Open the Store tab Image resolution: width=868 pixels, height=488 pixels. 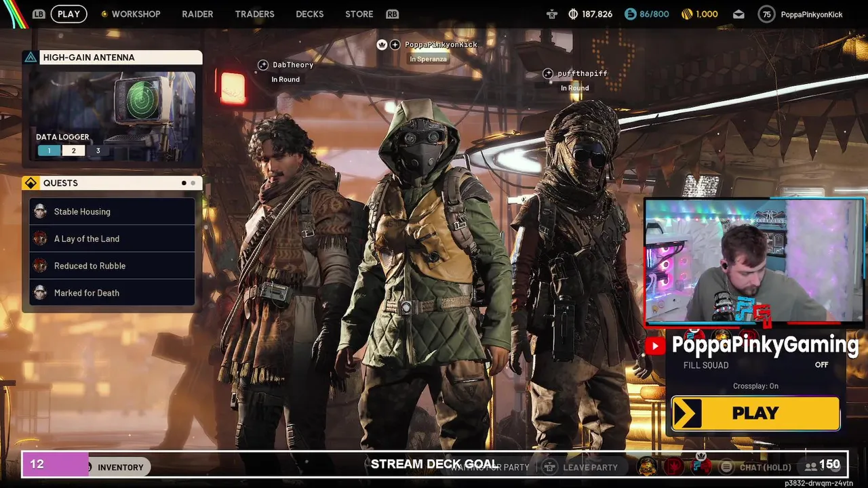(359, 14)
